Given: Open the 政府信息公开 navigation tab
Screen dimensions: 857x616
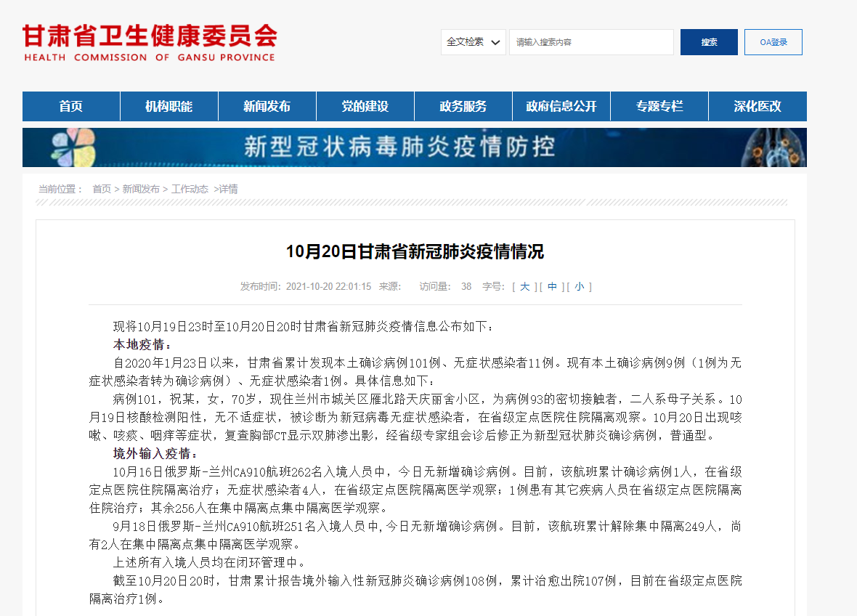Looking at the screenshot, I should (561, 106).
